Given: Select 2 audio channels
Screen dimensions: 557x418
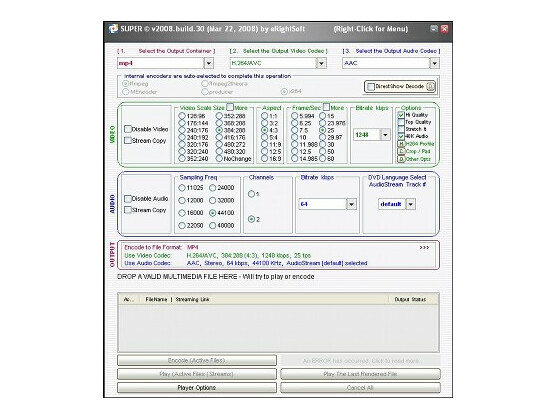Looking at the screenshot, I should click(252, 219).
